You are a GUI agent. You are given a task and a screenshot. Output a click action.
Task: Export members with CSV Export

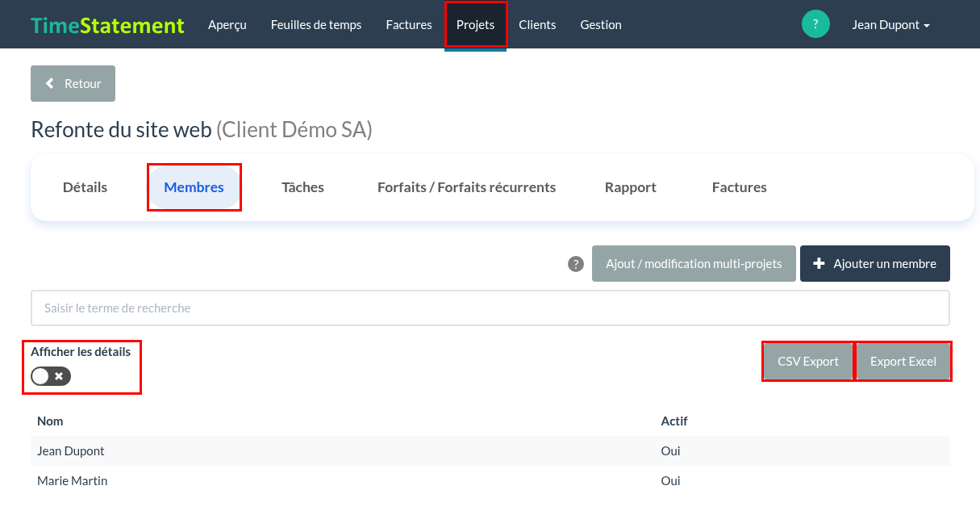point(808,362)
